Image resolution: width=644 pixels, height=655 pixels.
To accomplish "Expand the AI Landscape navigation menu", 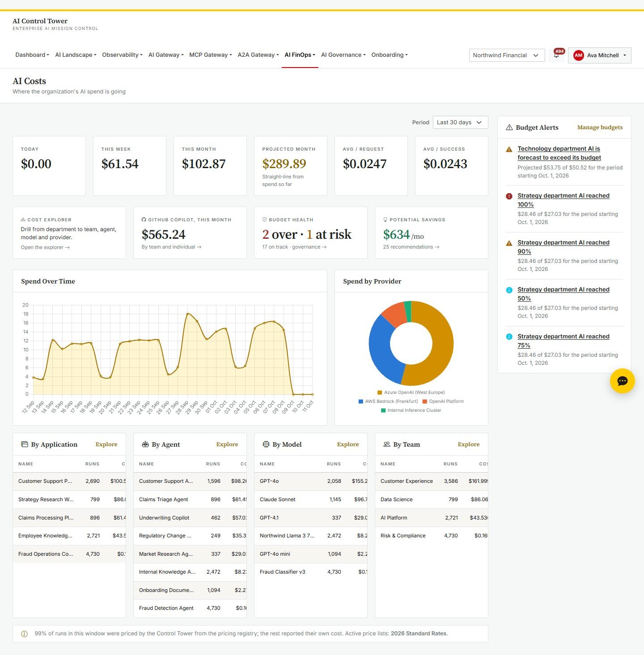I will click(x=76, y=55).
